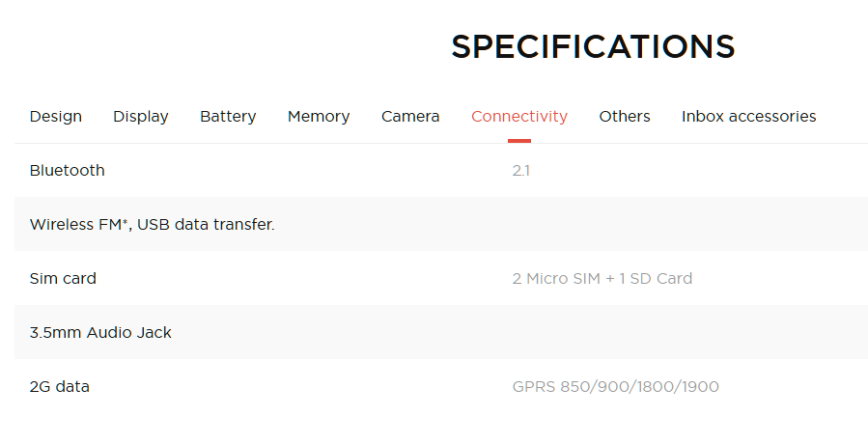The image size is (868, 444).
Task: Click the SPECIFICATIONS heading
Action: pyautogui.click(x=593, y=46)
